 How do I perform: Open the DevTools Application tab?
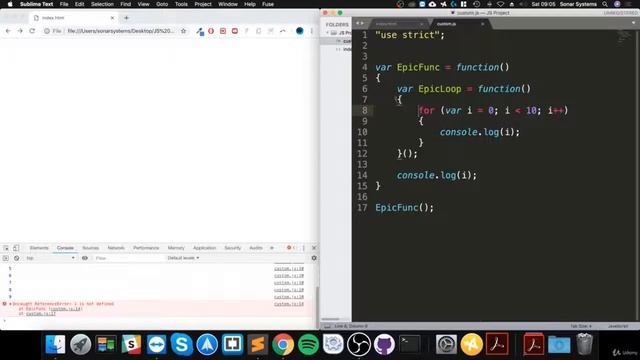tap(204, 248)
